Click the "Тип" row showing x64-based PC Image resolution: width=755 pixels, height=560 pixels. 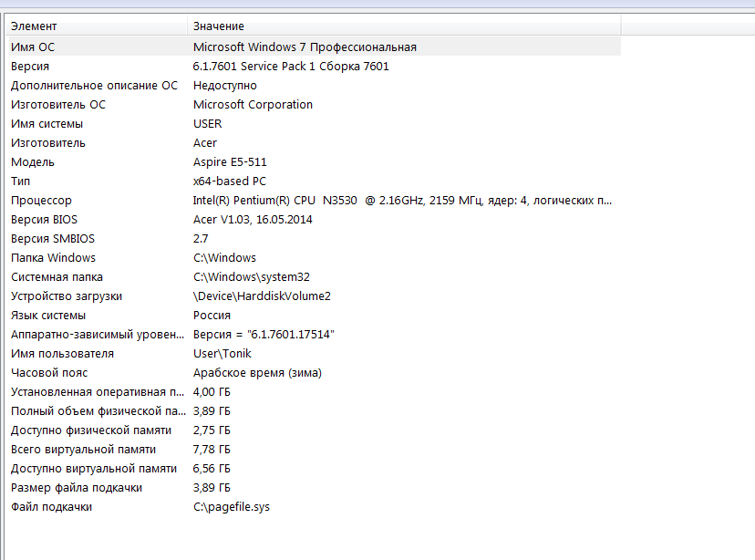click(x=21, y=181)
